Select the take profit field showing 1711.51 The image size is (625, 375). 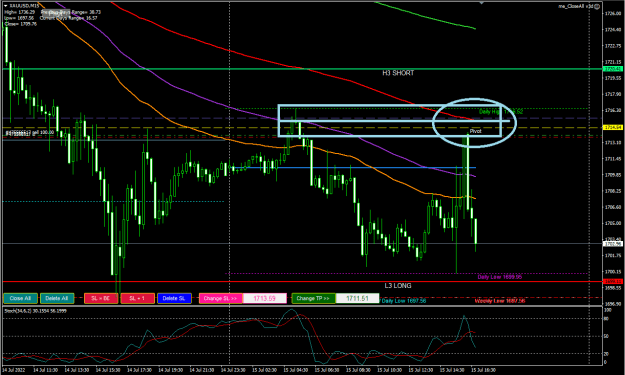point(357,298)
